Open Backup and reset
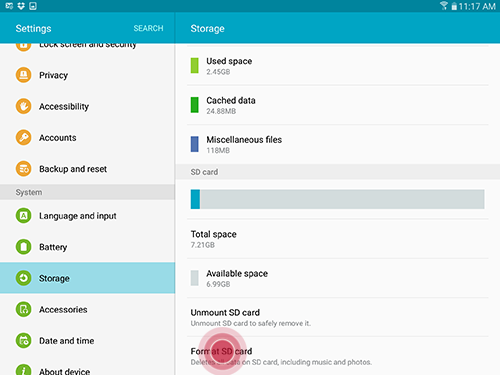 pos(87,169)
